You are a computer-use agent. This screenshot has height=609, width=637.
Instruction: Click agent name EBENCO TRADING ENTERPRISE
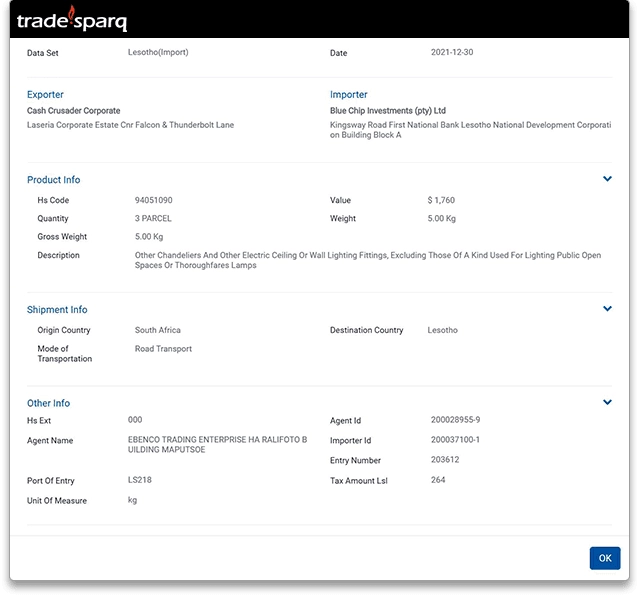[x=217, y=444]
